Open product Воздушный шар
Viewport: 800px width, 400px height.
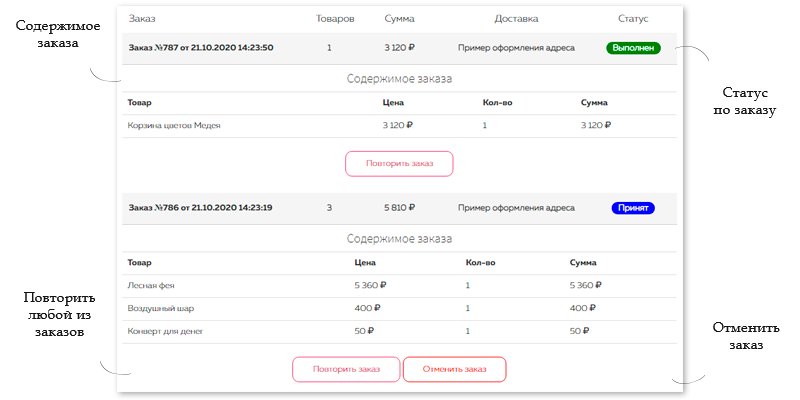coord(161,309)
